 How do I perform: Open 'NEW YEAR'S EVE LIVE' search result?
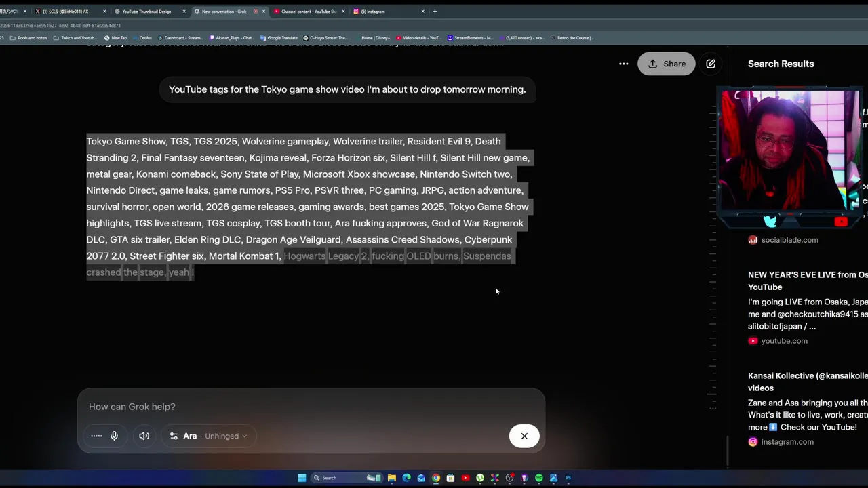pos(808,281)
